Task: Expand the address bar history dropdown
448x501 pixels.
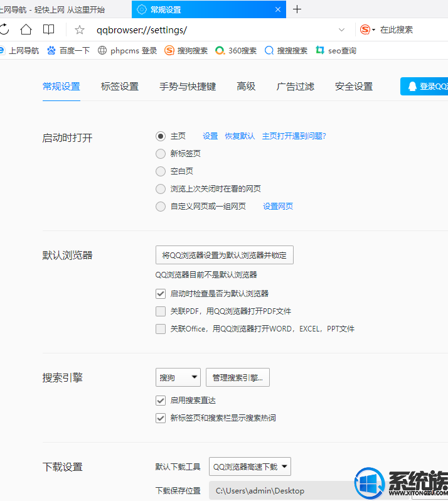Action: pos(341,30)
